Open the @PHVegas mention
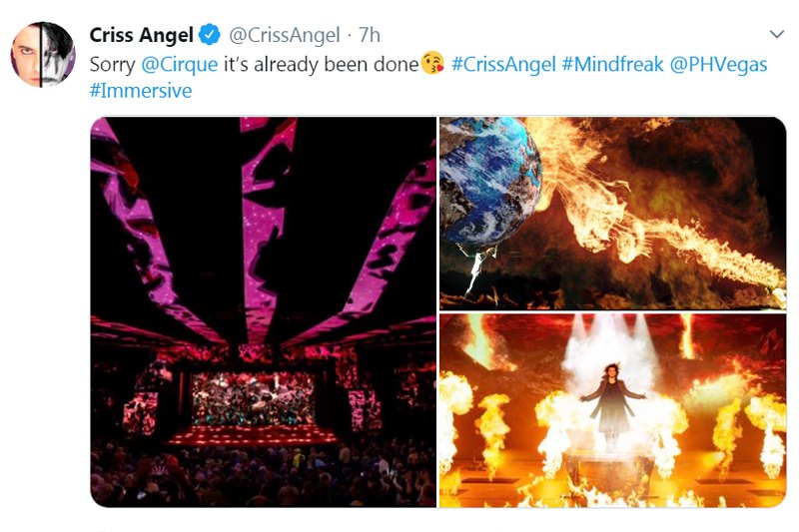Image resolution: width=799 pixels, height=532 pixels. pyautogui.click(x=718, y=65)
